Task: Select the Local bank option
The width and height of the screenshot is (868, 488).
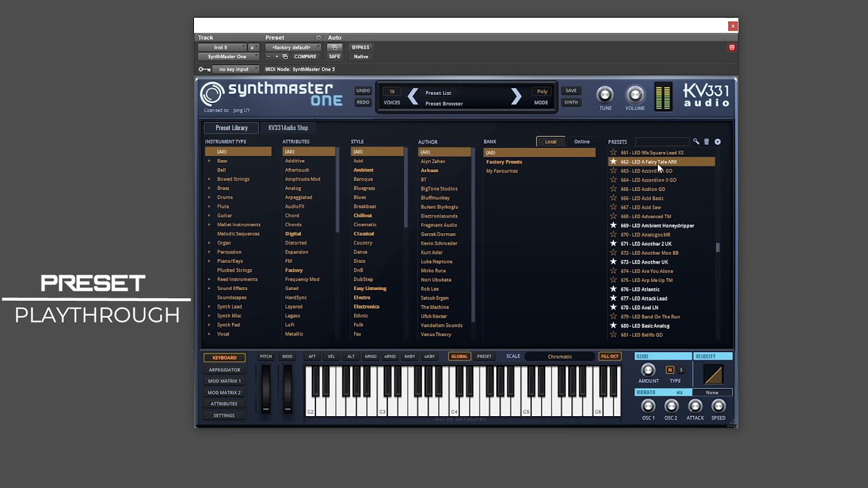Action: pyautogui.click(x=551, y=142)
